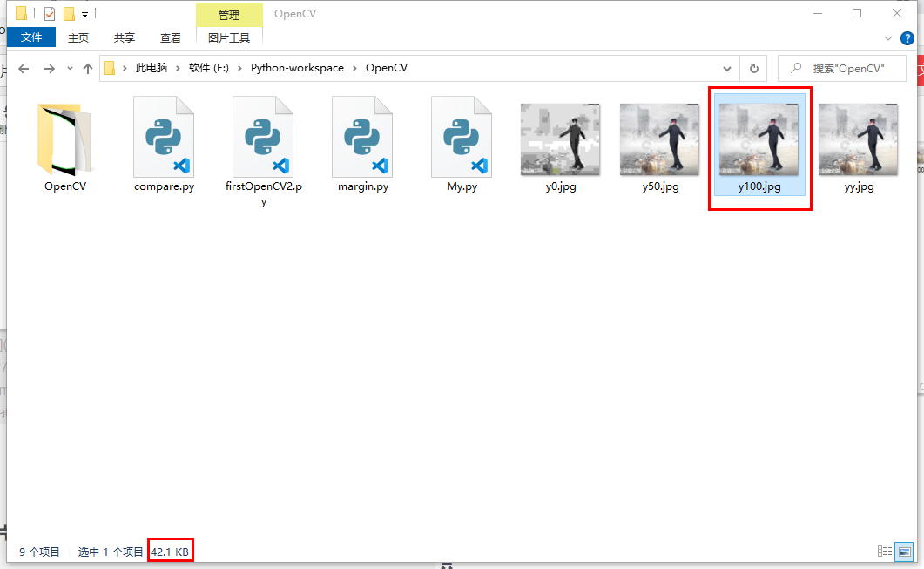Viewport: 924px width, 569px height.
Task: Select the margin.py file icon
Action: click(x=362, y=137)
